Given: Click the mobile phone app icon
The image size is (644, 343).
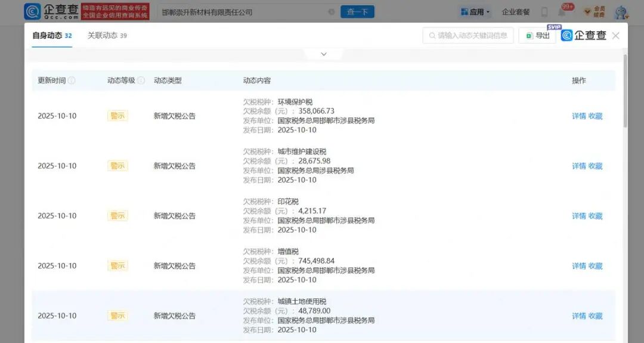Looking at the screenshot, I should tap(544, 12).
